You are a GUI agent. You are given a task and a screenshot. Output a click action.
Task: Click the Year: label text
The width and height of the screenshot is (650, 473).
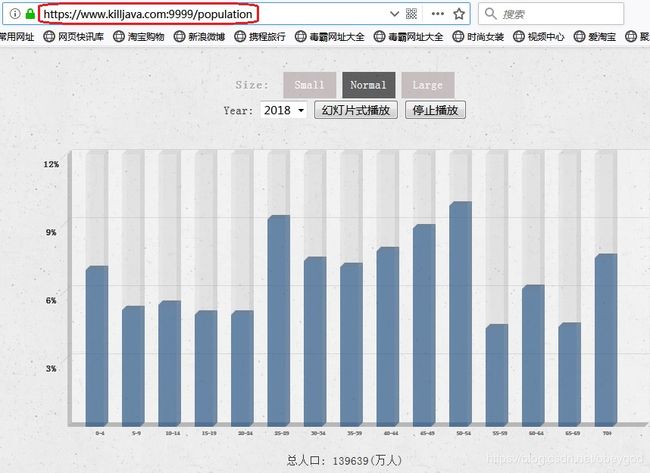click(x=238, y=111)
